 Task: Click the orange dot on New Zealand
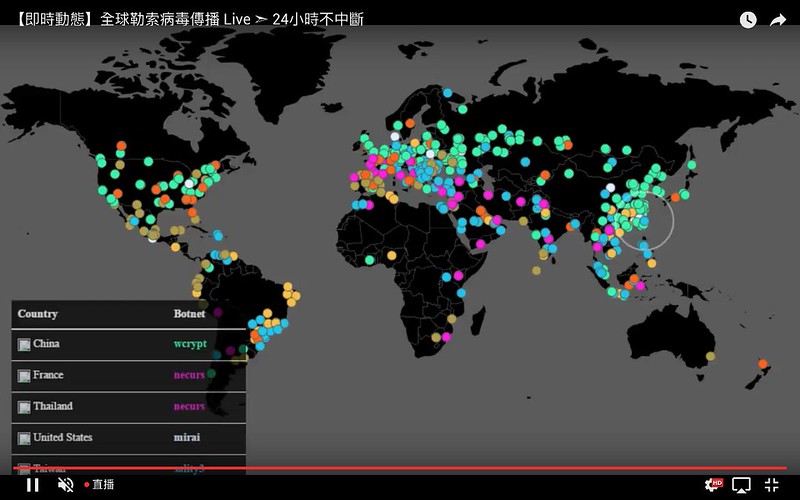click(x=763, y=364)
